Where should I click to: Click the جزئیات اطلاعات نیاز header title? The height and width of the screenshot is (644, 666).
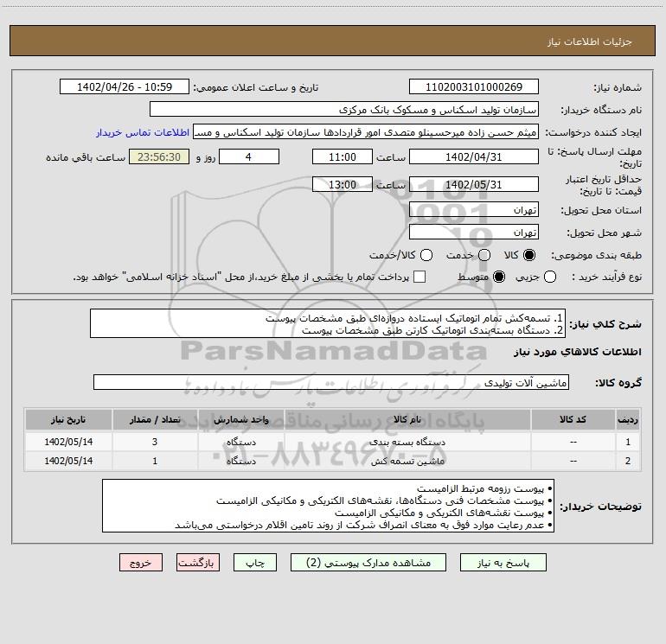(x=590, y=41)
